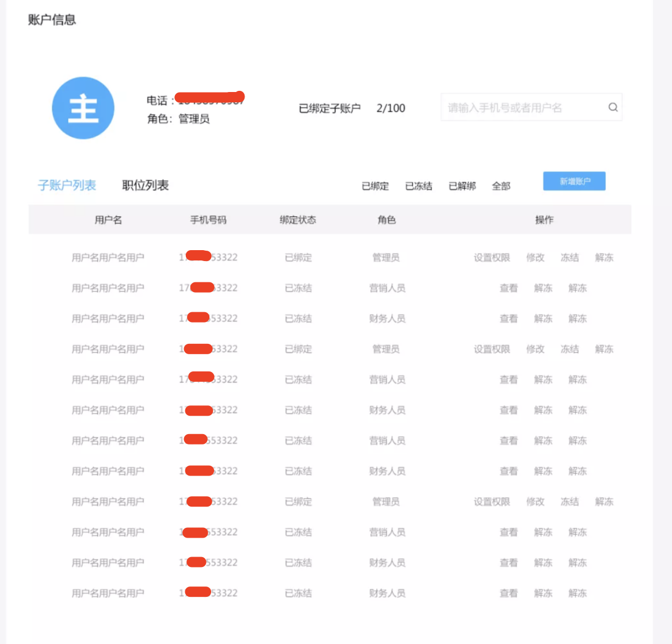The width and height of the screenshot is (672, 644).
Task: View details via 查看 on the 营销人员 row
Action: pyautogui.click(x=509, y=288)
